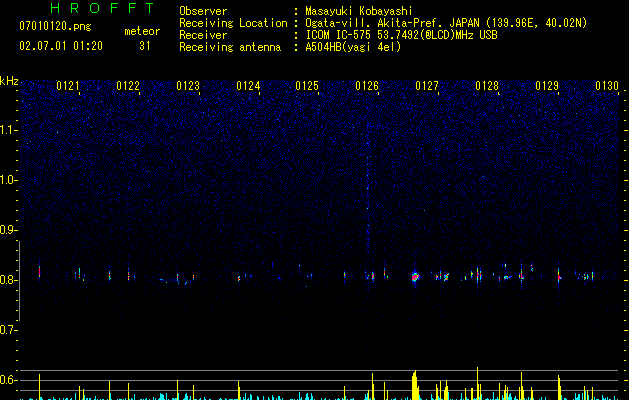The height and width of the screenshot is (400, 629).
Task: Click the HROFFT title text
Action: coord(103,8)
